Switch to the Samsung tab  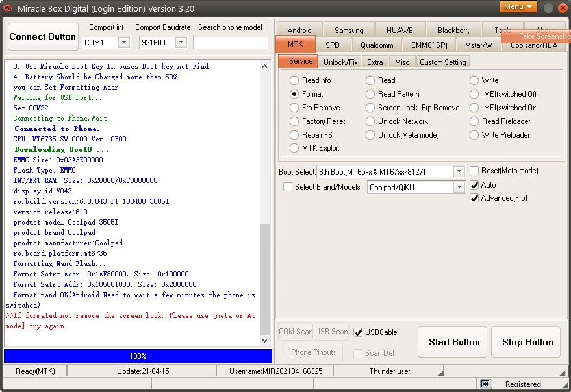pyautogui.click(x=349, y=30)
